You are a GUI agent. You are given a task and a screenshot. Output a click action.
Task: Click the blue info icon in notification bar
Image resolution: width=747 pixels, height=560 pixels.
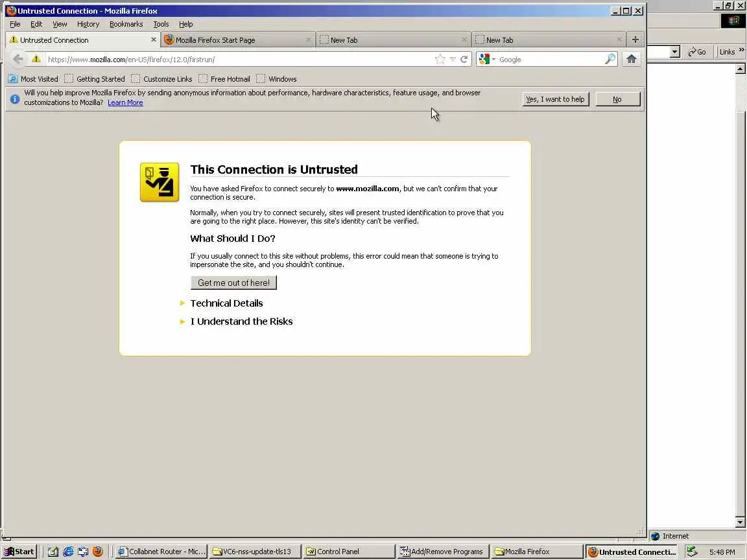click(15, 99)
